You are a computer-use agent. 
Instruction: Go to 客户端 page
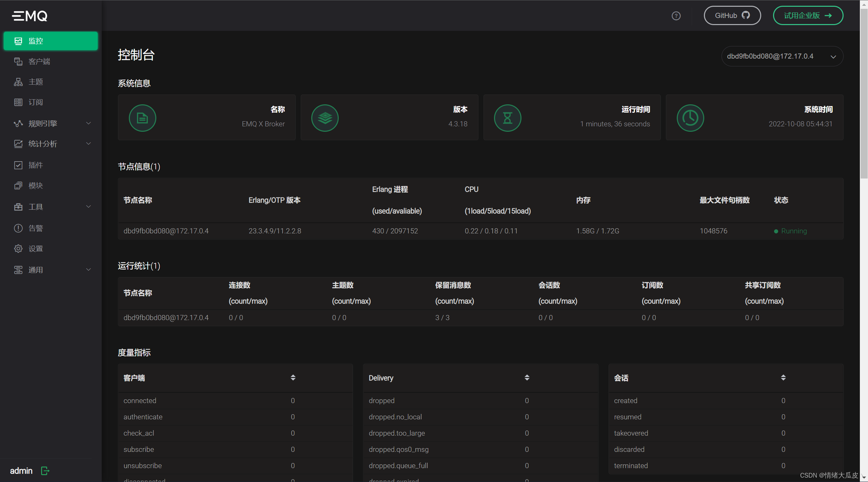(51, 61)
